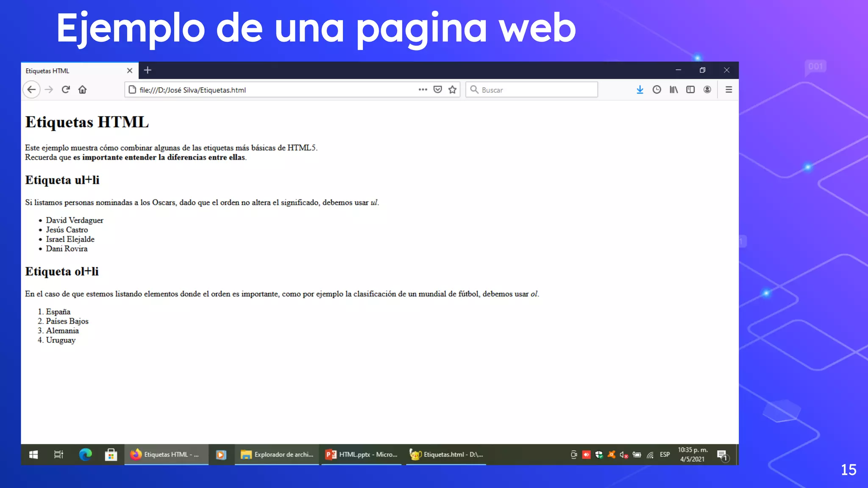Open the Firefox account icon
The height and width of the screenshot is (488, 868).
(707, 89)
